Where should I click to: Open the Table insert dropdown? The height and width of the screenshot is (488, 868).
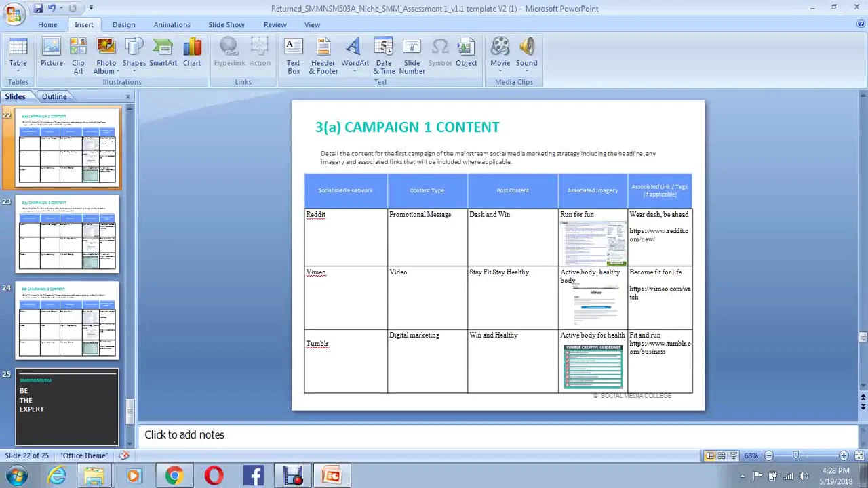tap(18, 55)
